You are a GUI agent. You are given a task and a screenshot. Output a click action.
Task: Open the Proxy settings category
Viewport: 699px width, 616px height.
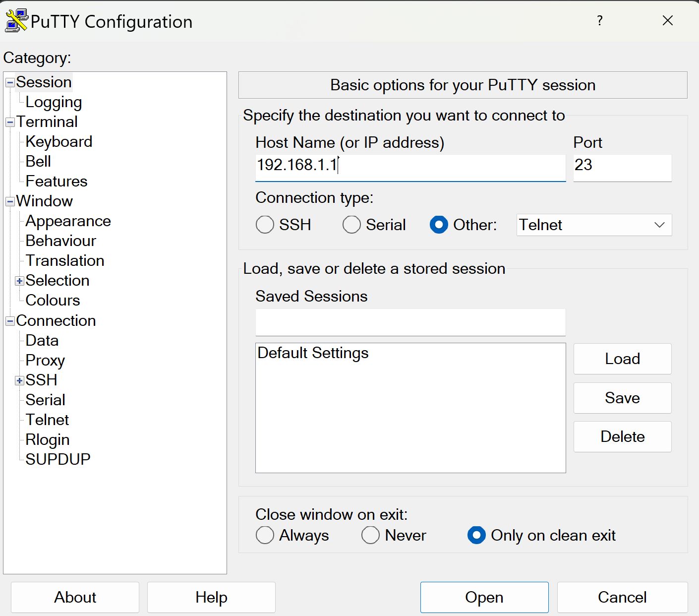click(45, 361)
